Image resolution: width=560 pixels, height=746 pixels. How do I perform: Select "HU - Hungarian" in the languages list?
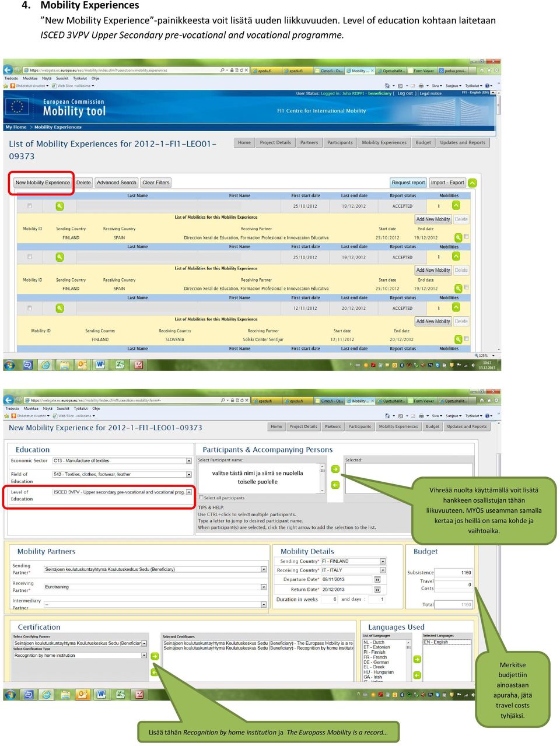pos(379,672)
